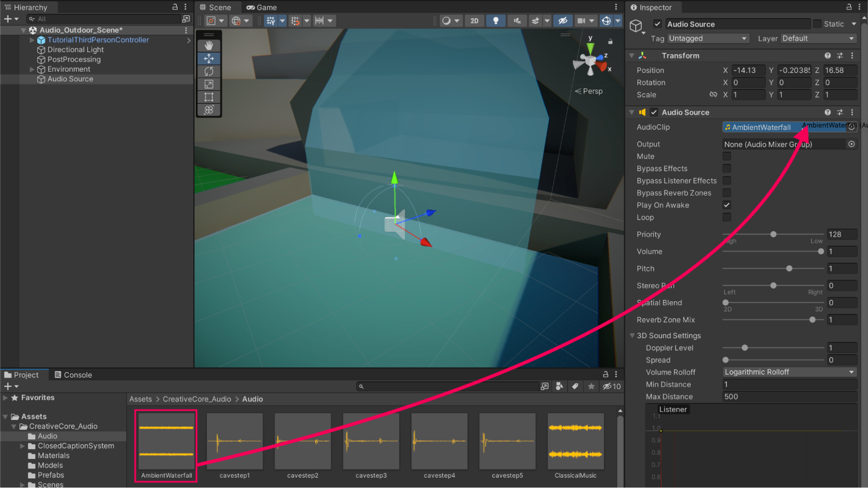Expand the Environment hierarchy item

pos(32,69)
